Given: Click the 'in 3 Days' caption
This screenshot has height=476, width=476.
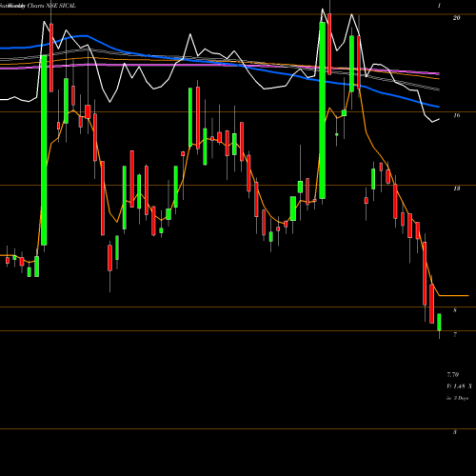Looking at the screenshot, I should [x=457, y=398].
